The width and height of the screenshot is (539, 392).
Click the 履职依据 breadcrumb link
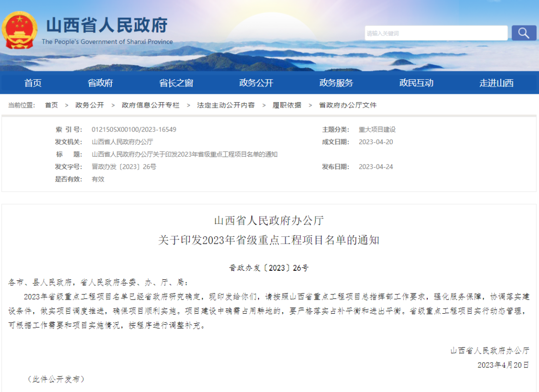click(x=286, y=105)
